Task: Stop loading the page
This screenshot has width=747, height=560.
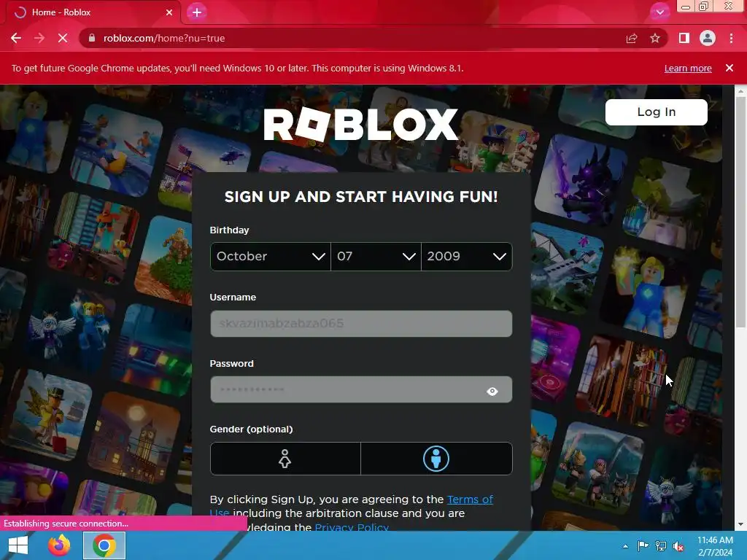Action: (63, 38)
